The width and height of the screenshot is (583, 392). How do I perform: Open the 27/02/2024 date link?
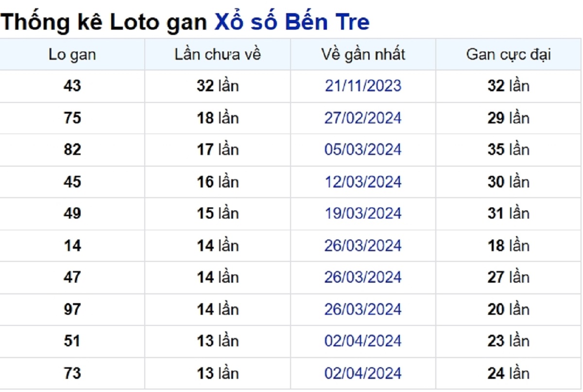(363, 118)
